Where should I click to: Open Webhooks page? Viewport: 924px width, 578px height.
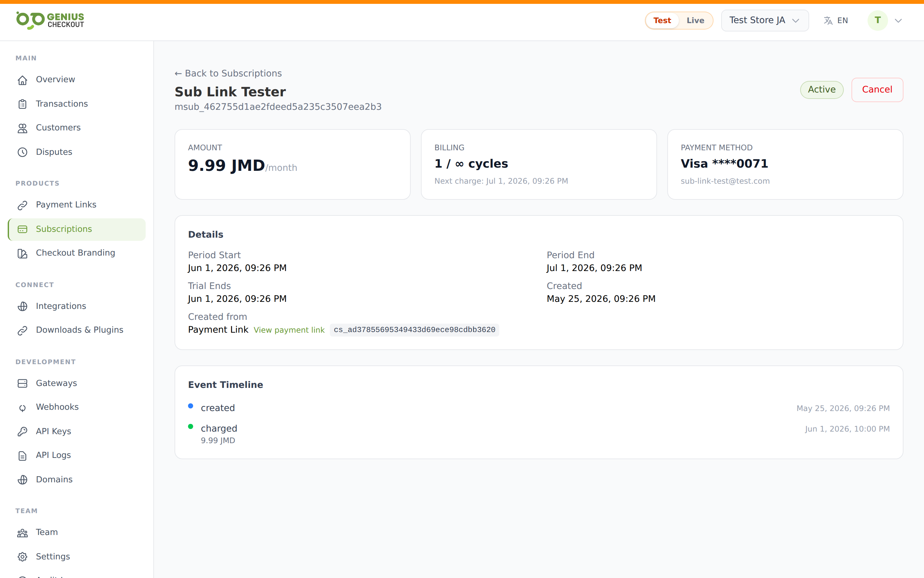(77, 407)
